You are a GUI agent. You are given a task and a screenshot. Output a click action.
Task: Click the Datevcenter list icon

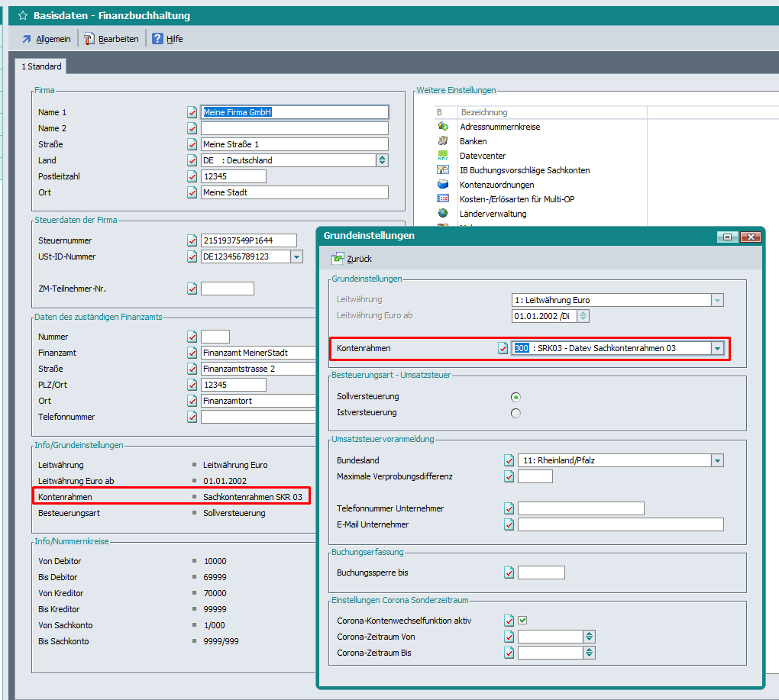pyautogui.click(x=443, y=156)
